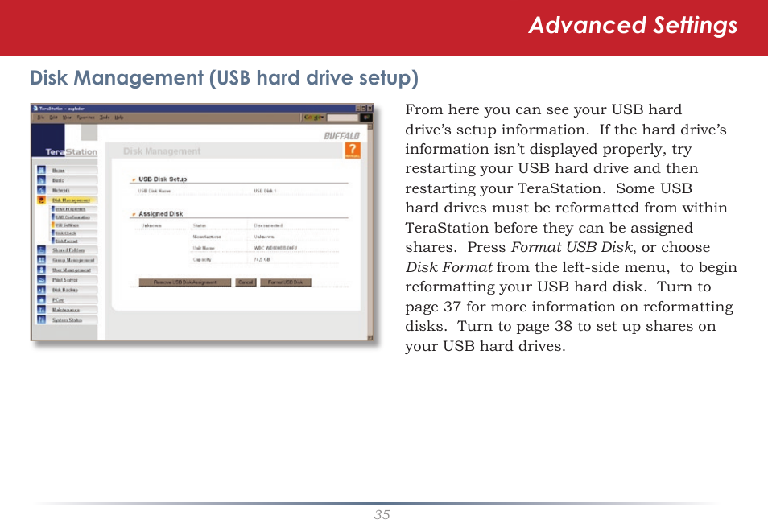Viewport: 768px width, 532px height.
Task: Click the scrollbar down arrow in the browser
Action: 370,337
